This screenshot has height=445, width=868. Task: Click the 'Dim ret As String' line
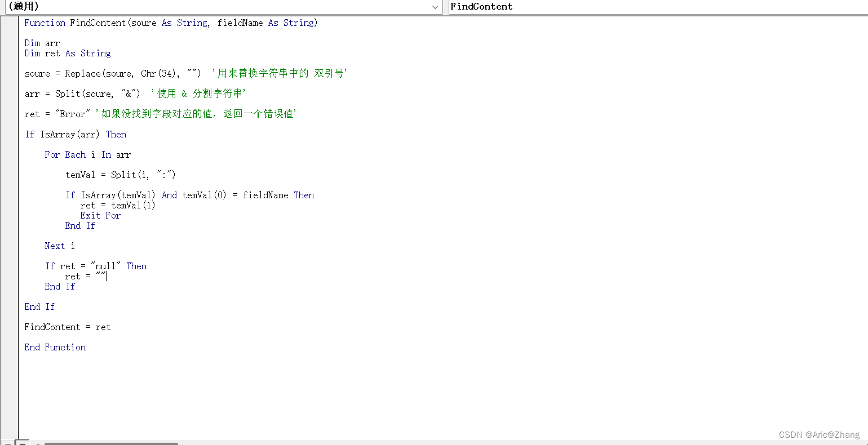(x=68, y=53)
